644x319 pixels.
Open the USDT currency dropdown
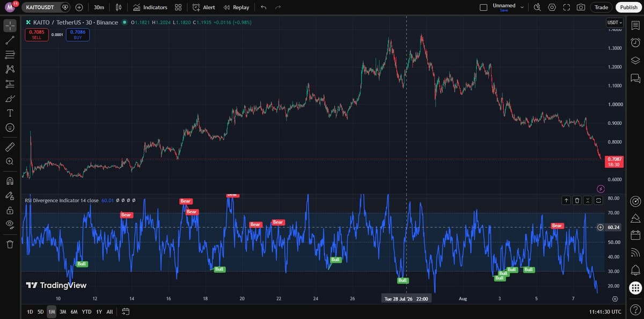[614, 23]
